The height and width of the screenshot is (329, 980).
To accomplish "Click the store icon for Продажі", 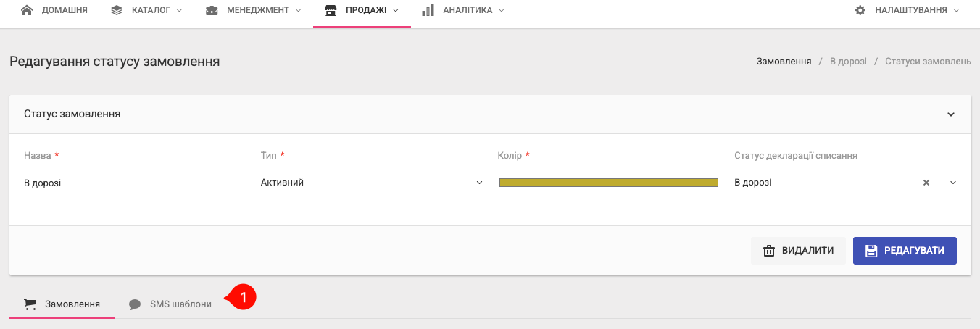I will coord(331,10).
